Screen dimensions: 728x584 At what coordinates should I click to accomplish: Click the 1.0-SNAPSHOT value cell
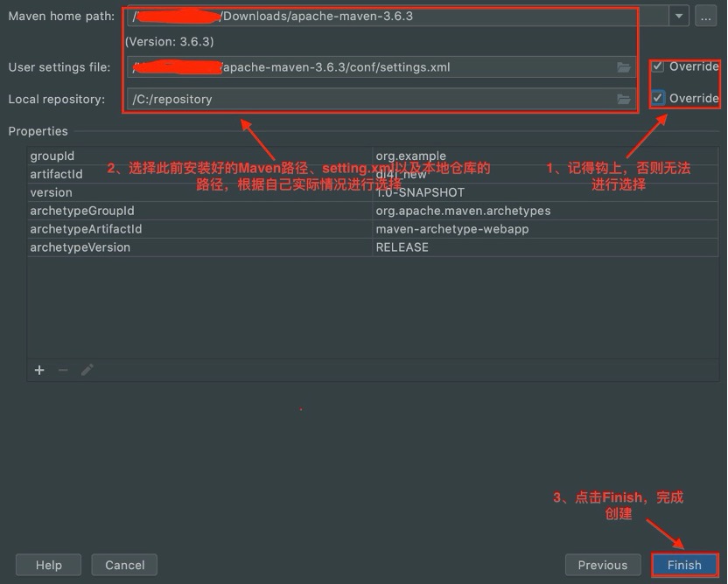[545, 192]
